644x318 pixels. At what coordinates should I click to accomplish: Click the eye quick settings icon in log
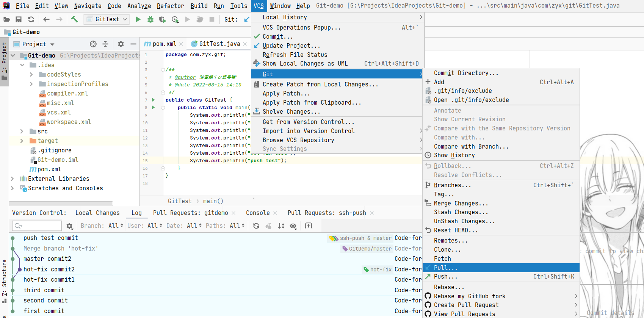point(293,226)
